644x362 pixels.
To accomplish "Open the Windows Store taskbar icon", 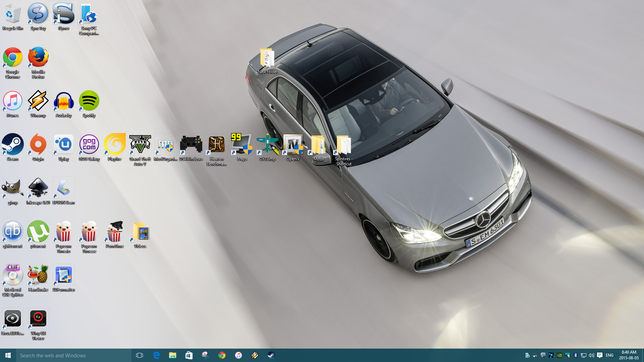I will [x=189, y=355].
